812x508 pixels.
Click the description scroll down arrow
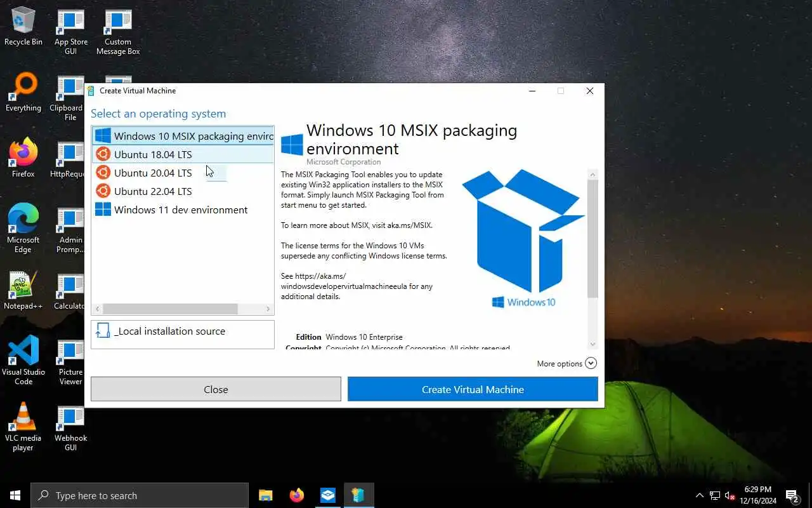(x=593, y=344)
